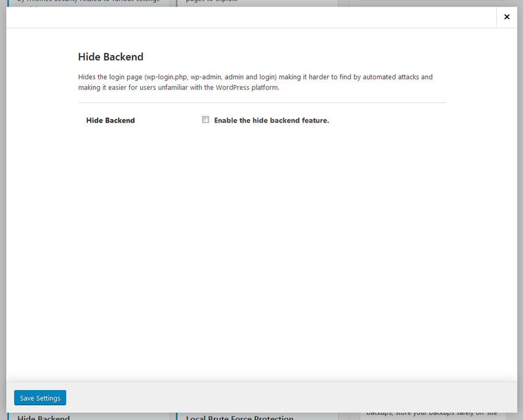This screenshot has width=523, height=420.
Task: Click the bold 'Hide Backend' setting row label
Action: pos(111,120)
